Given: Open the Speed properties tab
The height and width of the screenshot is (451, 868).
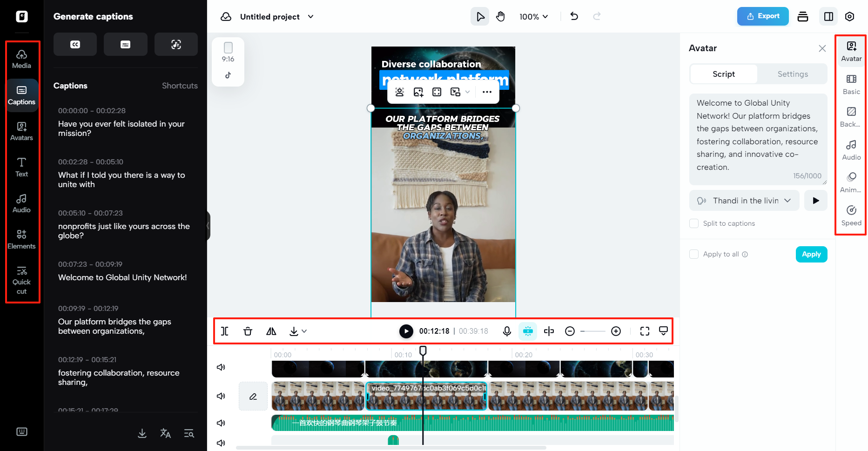Looking at the screenshot, I should [x=851, y=215].
